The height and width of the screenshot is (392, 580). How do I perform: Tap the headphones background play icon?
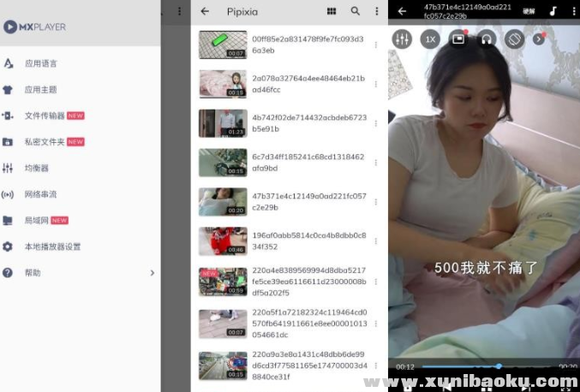[x=486, y=39]
